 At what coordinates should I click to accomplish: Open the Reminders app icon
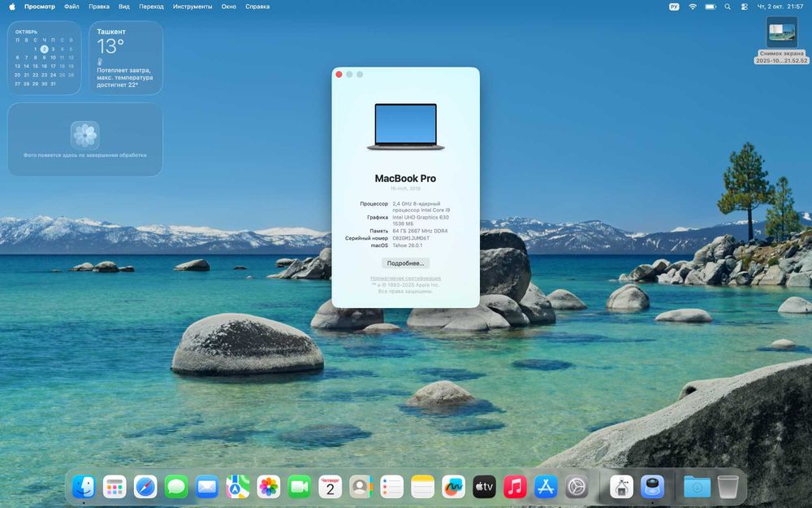[x=392, y=487]
